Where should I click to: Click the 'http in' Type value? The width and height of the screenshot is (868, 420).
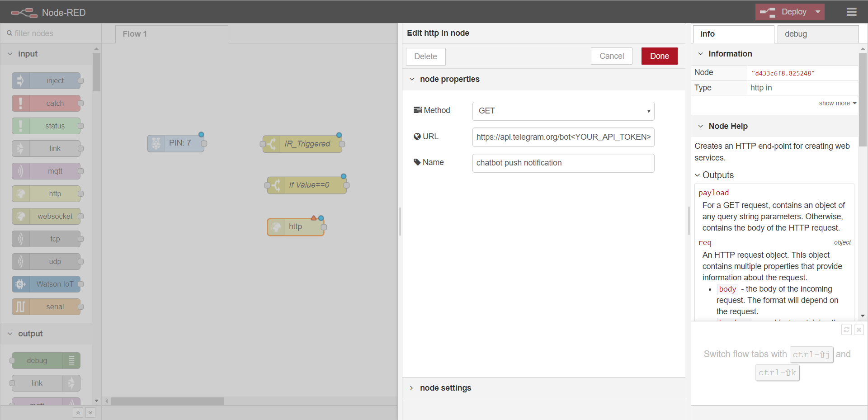pyautogui.click(x=761, y=88)
